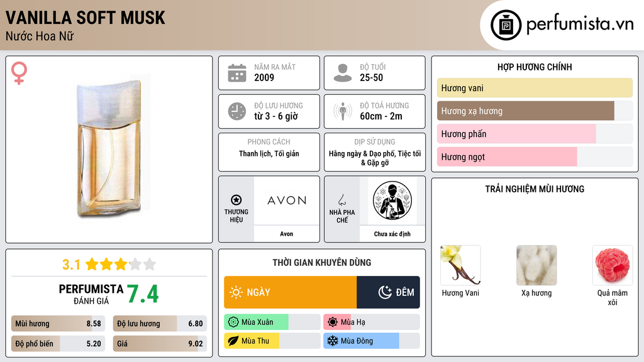The height and width of the screenshot is (362, 644).
Task: Click the Giá 9.02 score bar
Action: (160, 344)
